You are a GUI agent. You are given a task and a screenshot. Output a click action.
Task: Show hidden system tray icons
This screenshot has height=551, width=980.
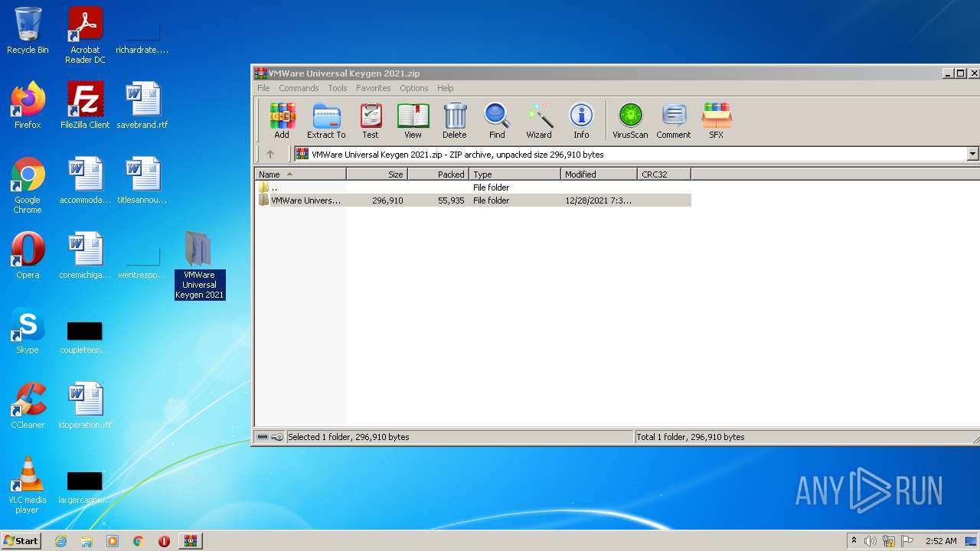pyautogui.click(x=854, y=541)
